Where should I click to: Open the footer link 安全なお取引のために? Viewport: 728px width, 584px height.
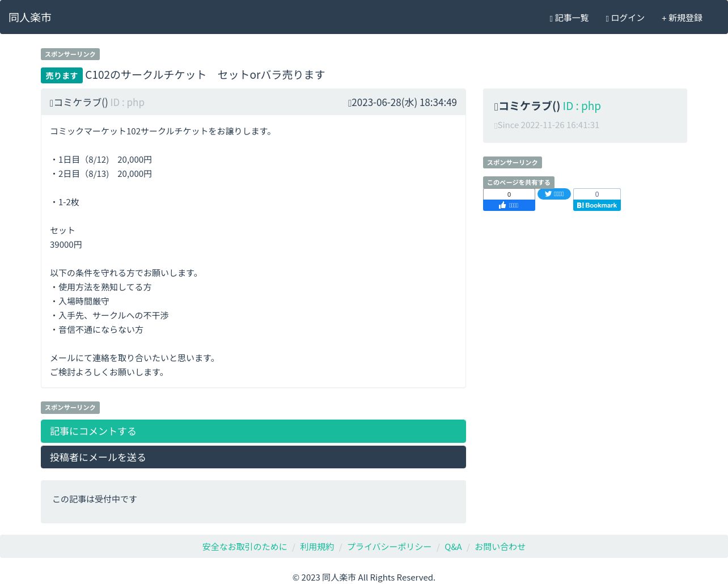[245, 547]
